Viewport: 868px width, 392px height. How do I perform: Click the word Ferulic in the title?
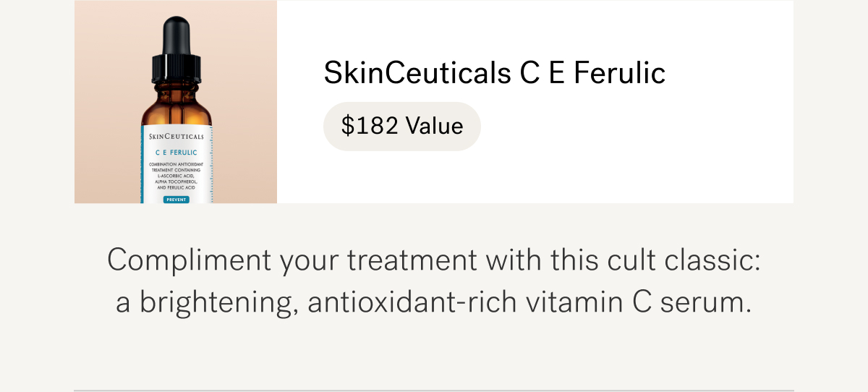click(620, 73)
